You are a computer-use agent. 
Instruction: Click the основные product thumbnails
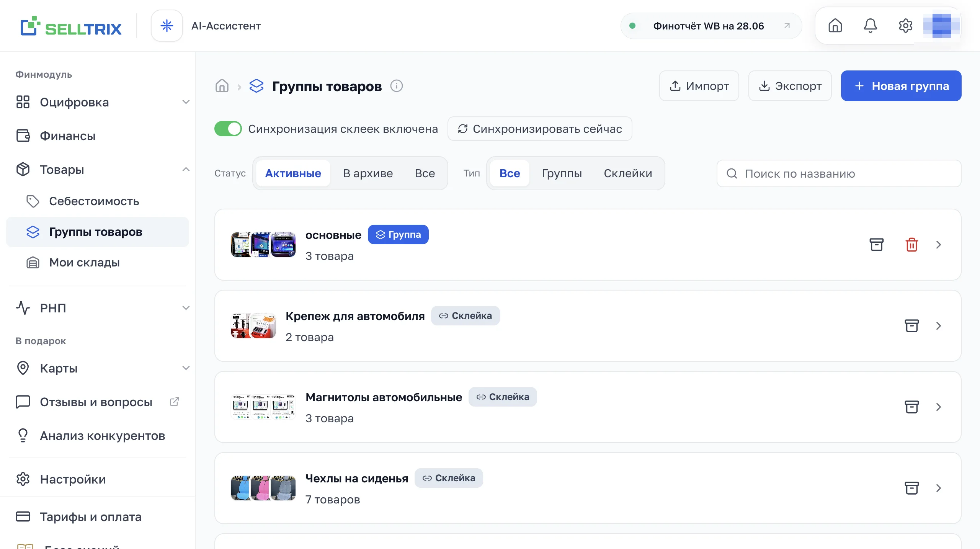pyautogui.click(x=263, y=244)
